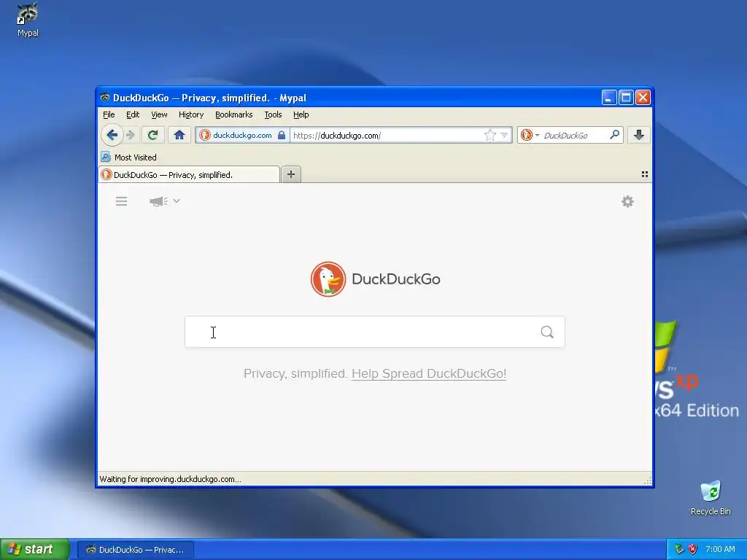Focus the DuckDuckGo search box
This screenshot has height=560, width=747.
click(375, 332)
